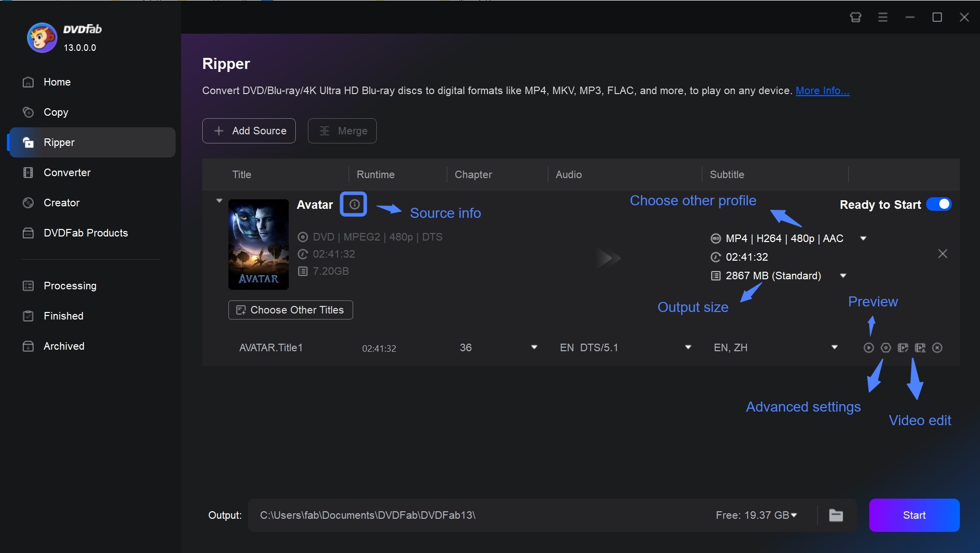Screen dimensions: 980x553
Task: Click the Choose Other Titles button
Action: coord(290,310)
